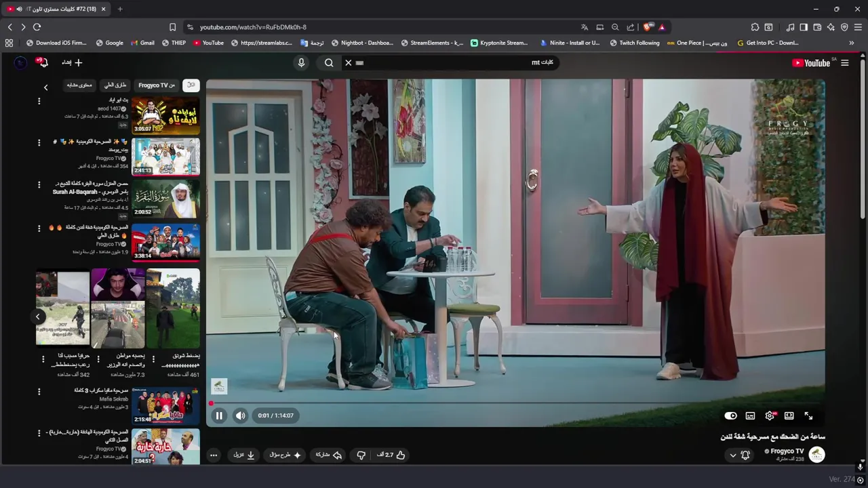
Task: Dislike the video with the thumbs-down button
Action: (x=361, y=455)
